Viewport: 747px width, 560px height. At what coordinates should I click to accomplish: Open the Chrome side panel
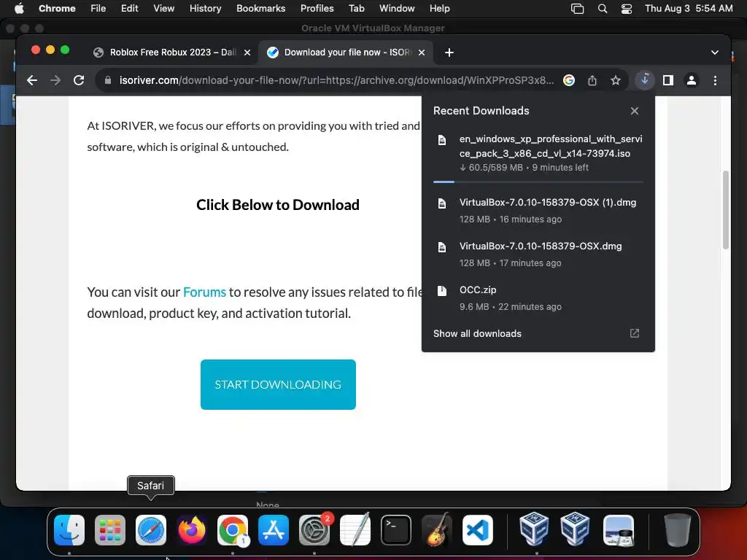pyautogui.click(x=668, y=80)
